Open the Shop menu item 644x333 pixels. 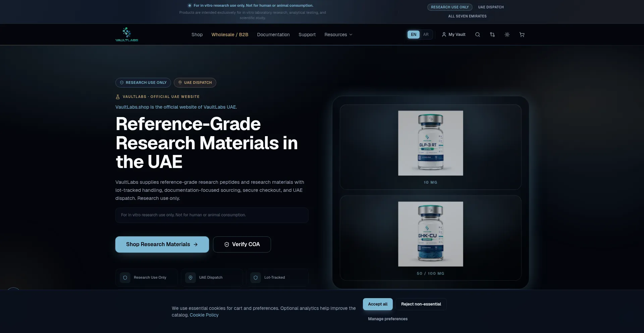197,35
